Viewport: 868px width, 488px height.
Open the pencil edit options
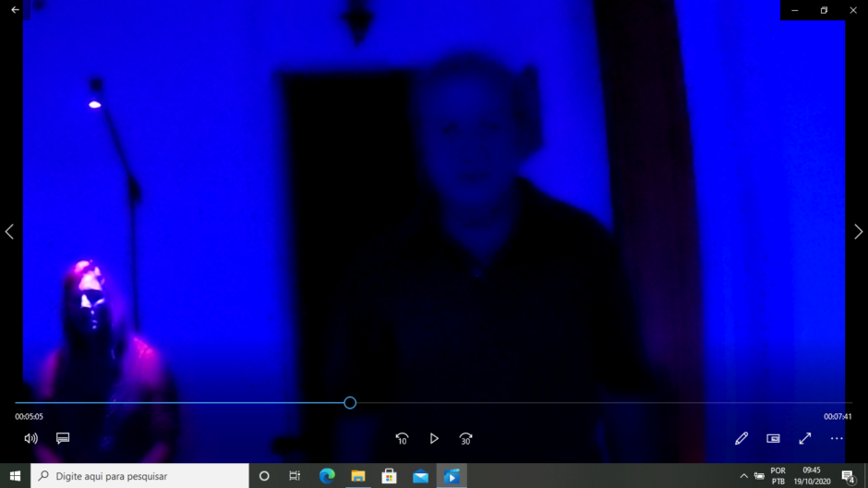[x=741, y=439]
